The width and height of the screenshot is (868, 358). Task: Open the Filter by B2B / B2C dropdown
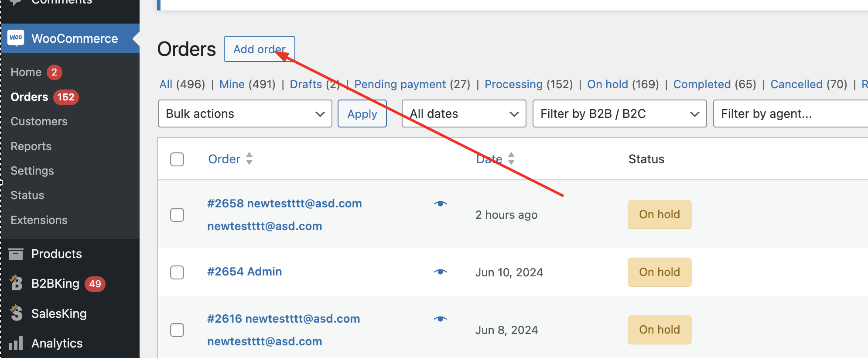pos(620,114)
